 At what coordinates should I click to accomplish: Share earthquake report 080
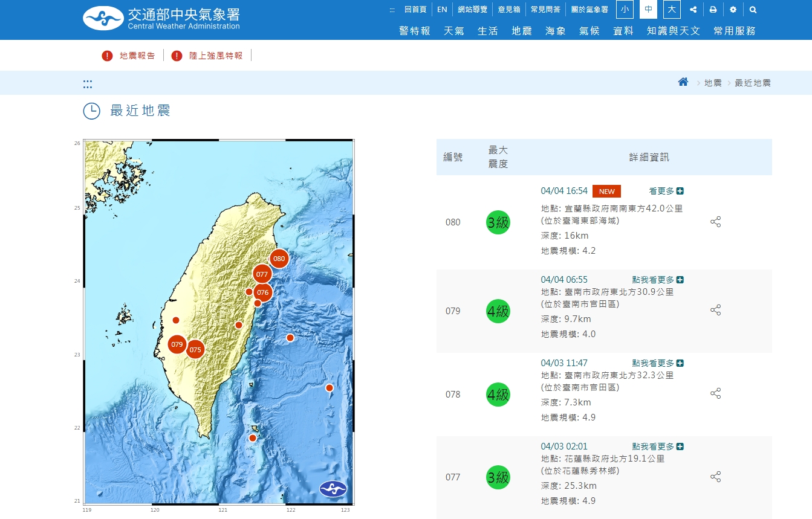(715, 222)
